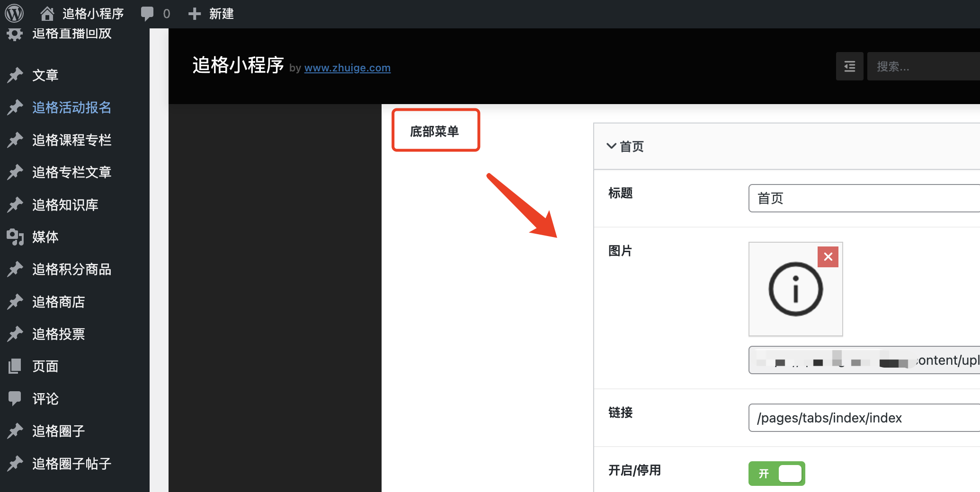Image resolution: width=980 pixels, height=492 pixels.
Task: Click 追格小程序 site name in admin bar
Action: pos(93,14)
